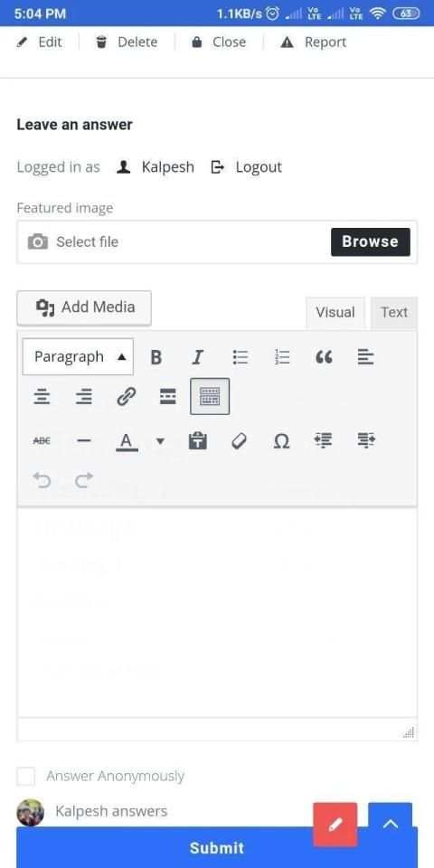Image resolution: width=434 pixels, height=868 pixels.
Task: Clear formatting with eraser icon
Action: coord(239,441)
